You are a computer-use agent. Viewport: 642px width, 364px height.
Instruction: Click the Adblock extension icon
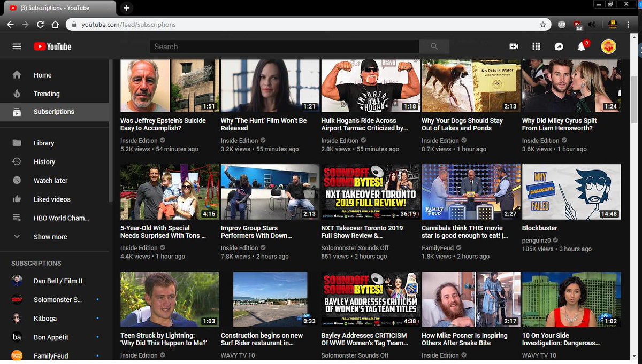click(562, 24)
